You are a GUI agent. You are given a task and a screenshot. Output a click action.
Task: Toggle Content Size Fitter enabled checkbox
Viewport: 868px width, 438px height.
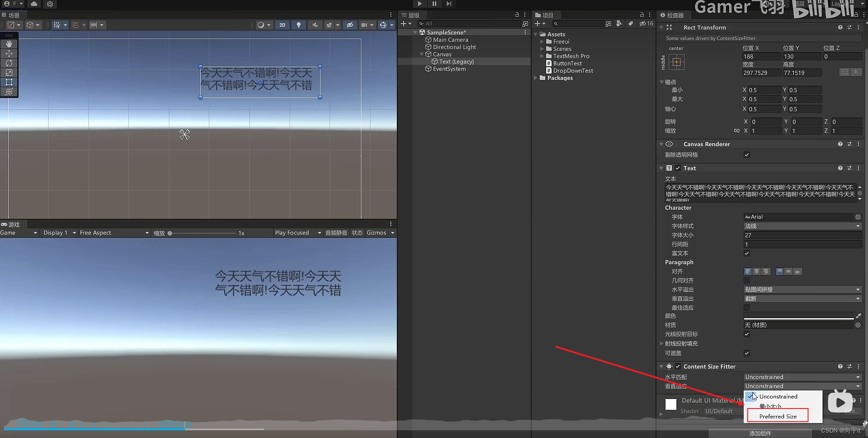click(x=678, y=366)
